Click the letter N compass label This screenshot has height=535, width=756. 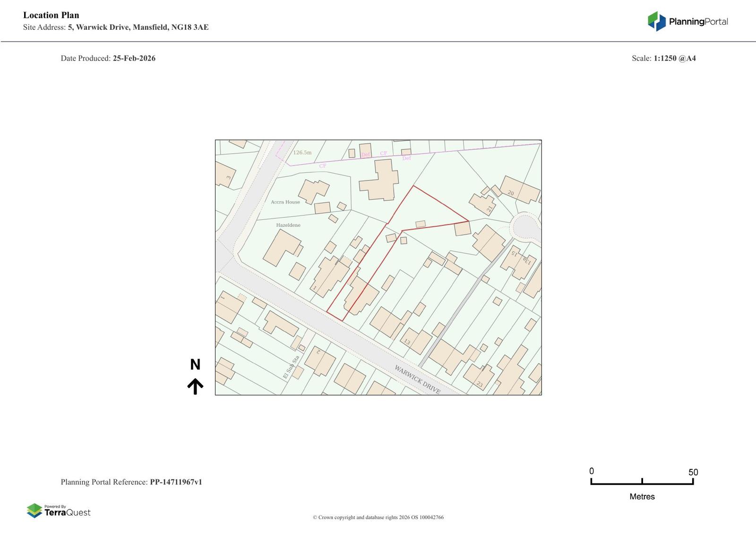point(195,364)
